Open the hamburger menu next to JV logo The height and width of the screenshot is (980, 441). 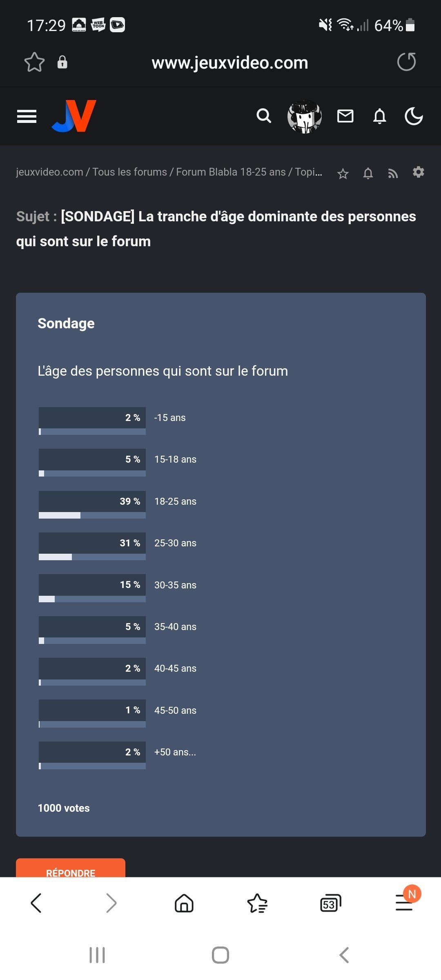[27, 116]
